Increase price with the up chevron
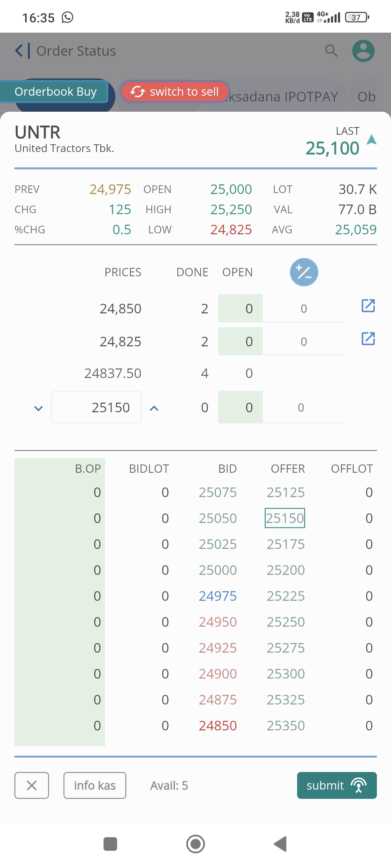This screenshot has width=391, height=868. pos(154,408)
